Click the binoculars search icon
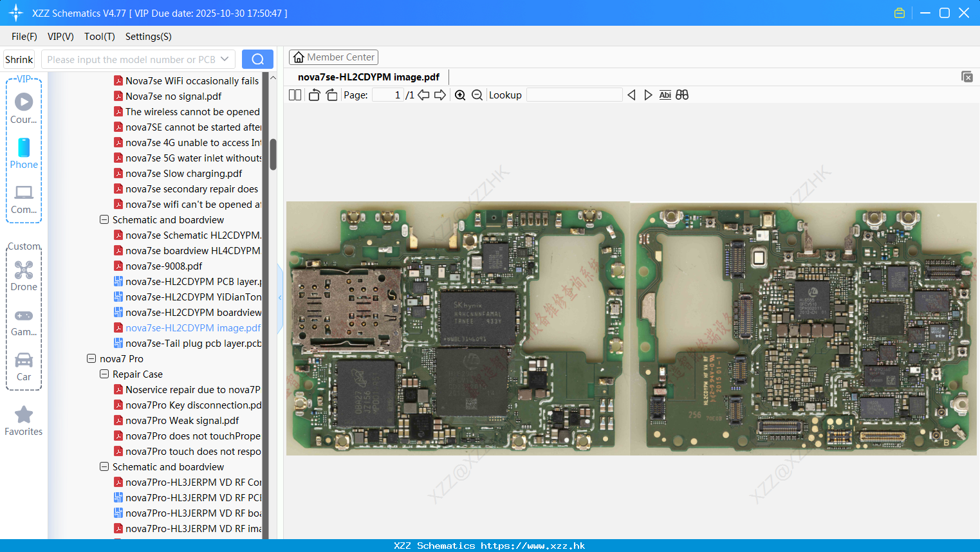980x552 pixels. tap(682, 95)
